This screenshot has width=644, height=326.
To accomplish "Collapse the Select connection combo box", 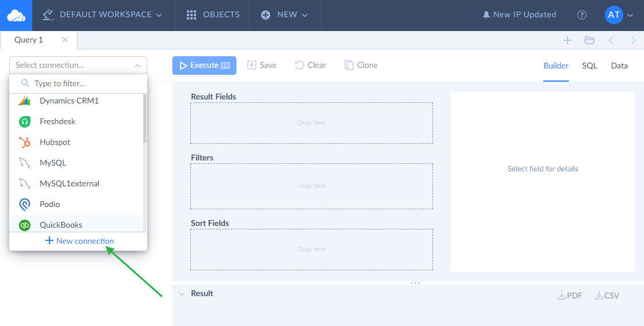I will [137, 66].
